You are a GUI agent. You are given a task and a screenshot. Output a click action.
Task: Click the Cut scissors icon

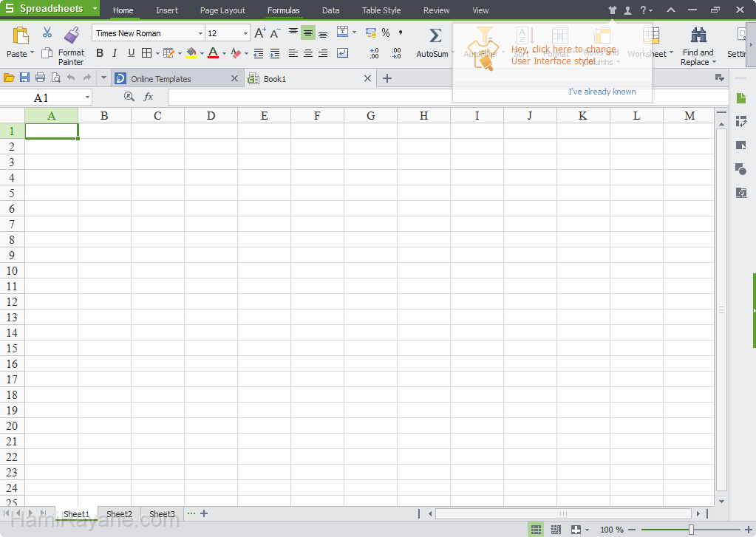(47, 33)
